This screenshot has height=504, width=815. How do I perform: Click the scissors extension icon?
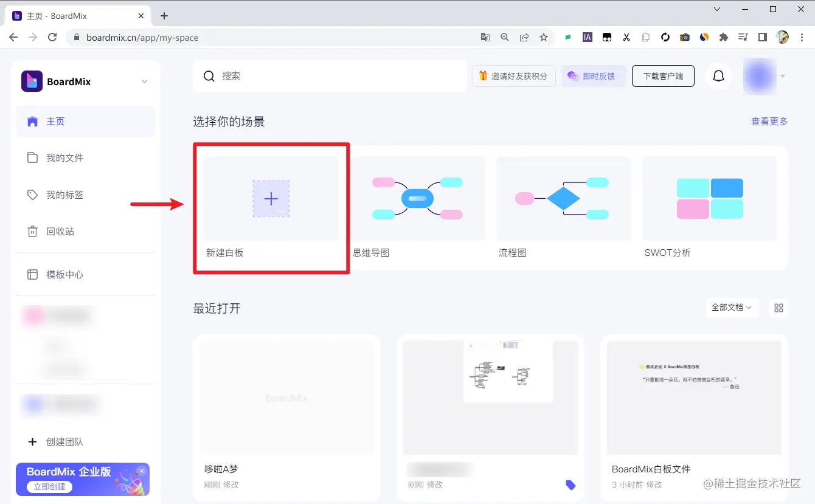point(626,37)
